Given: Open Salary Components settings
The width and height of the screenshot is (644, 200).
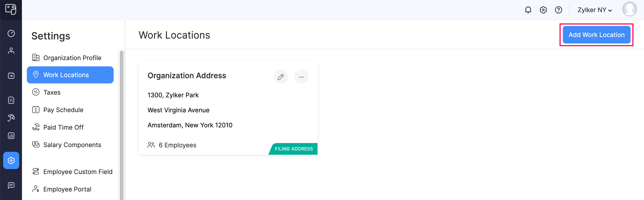Looking at the screenshot, I should point(72,145).
